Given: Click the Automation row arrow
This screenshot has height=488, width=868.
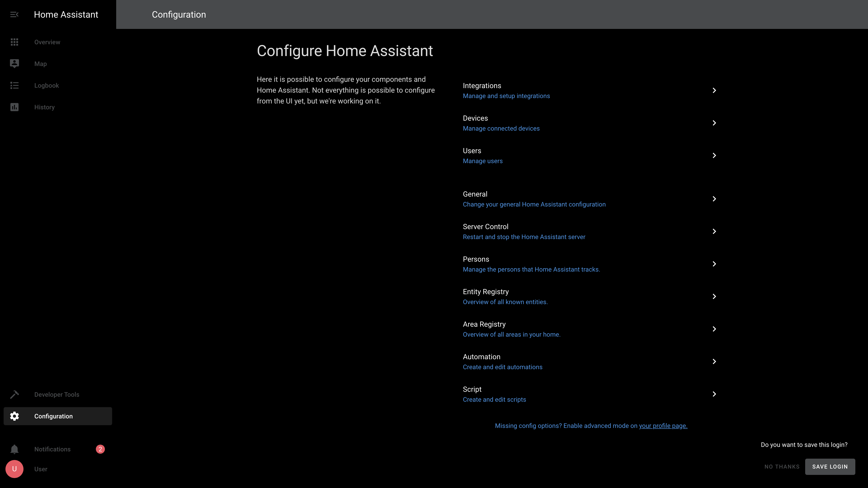Looking at the screenshot, I should pos(714,361).
